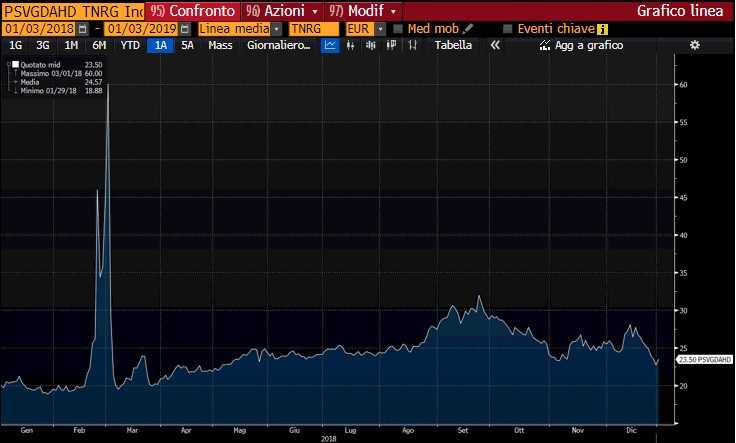
Task: Switch to the candlestick chart icon
Action: coord(350,45)
